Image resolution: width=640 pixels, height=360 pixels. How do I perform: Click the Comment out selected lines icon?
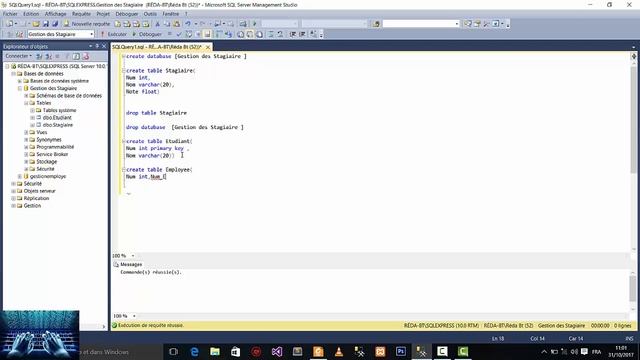coord(271,34)
